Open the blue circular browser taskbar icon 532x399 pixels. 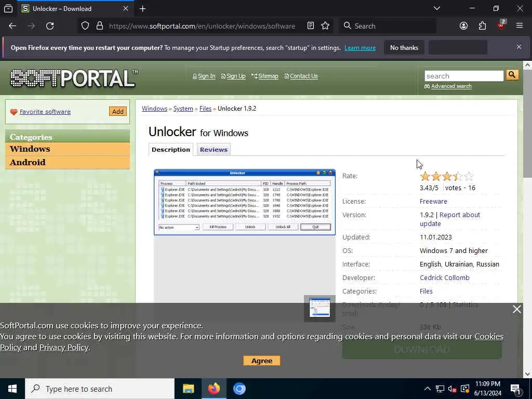click(239, 389)
